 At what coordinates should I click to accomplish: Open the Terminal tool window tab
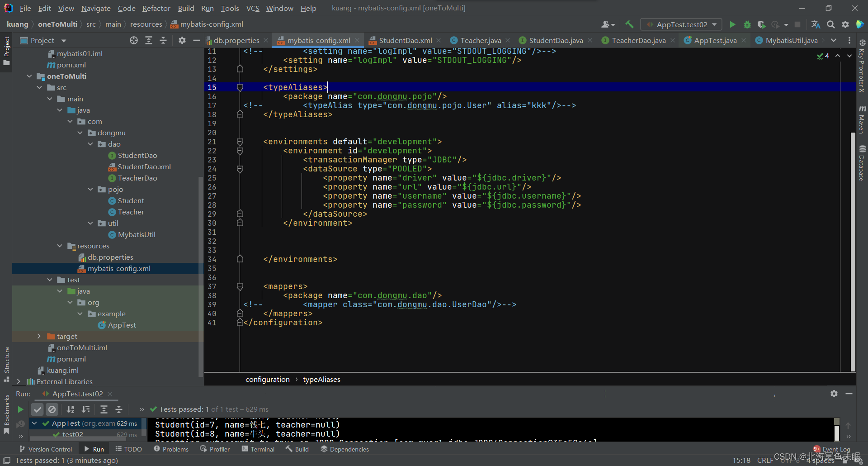pos(258,449)
